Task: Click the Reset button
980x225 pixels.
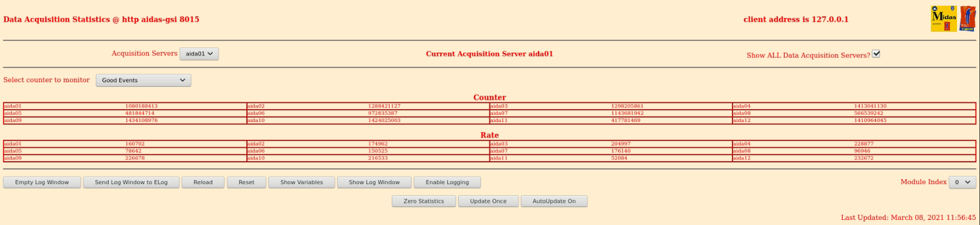Action: click(x=246, y=182)
